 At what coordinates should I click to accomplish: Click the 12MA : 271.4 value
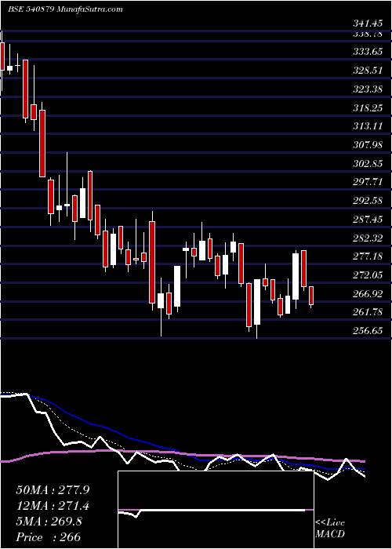(53, 506)
